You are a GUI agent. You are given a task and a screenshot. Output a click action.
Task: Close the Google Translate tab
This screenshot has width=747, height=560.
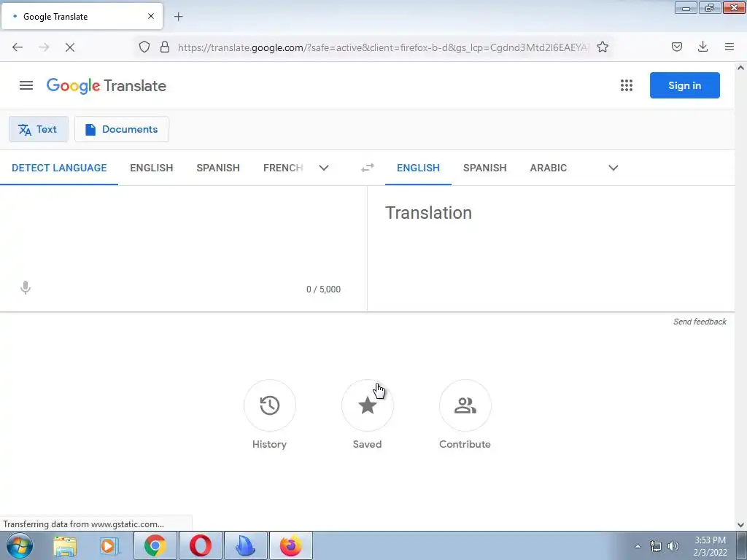pyautogui.click(x=151, y=16)
